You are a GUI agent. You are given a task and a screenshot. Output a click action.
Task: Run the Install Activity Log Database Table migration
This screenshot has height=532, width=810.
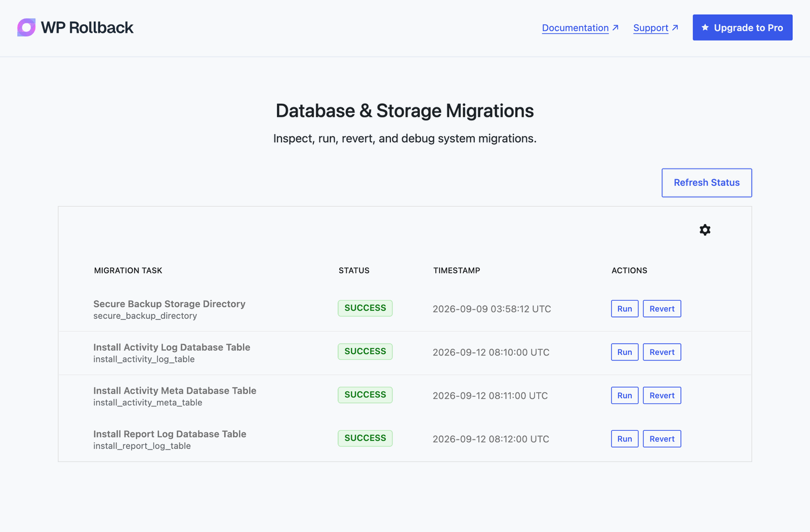point(624,352)
